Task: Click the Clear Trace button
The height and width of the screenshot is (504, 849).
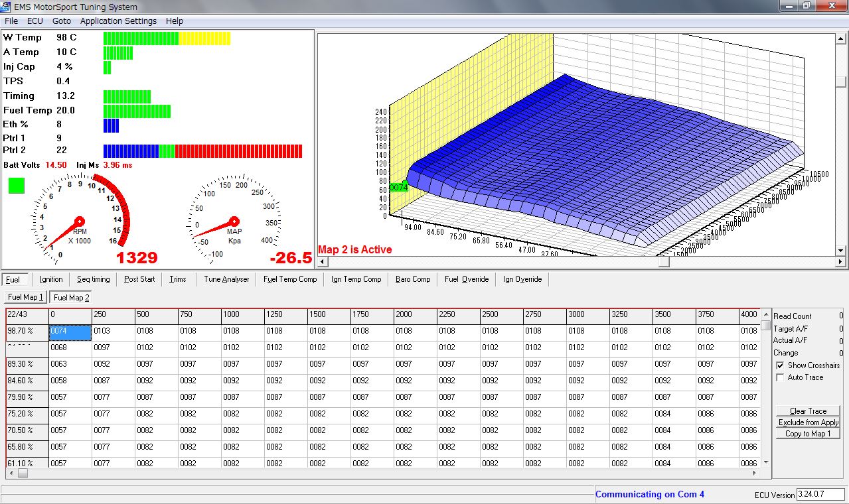Action: pos(808,411)
